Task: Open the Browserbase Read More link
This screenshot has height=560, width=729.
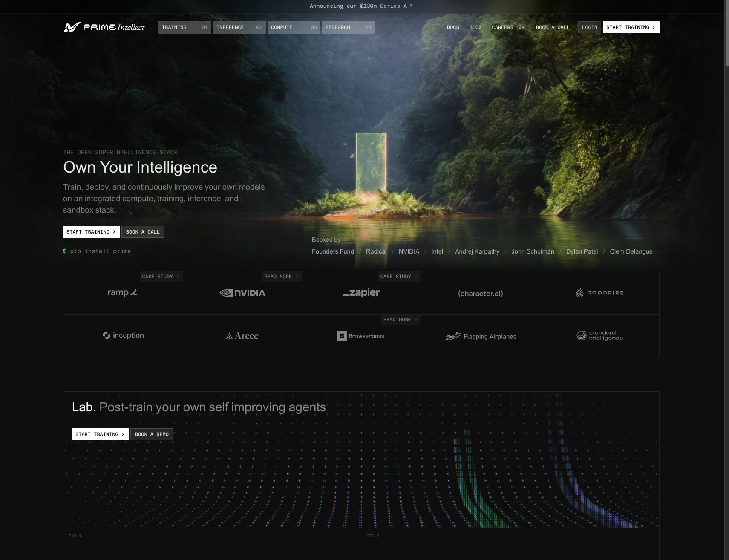Action: (x=401, y=320)
